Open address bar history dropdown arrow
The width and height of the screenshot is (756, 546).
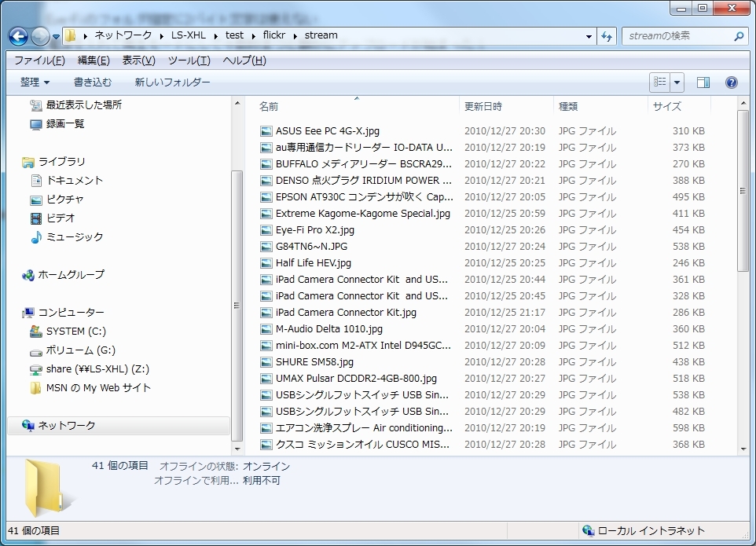[589, 36]
